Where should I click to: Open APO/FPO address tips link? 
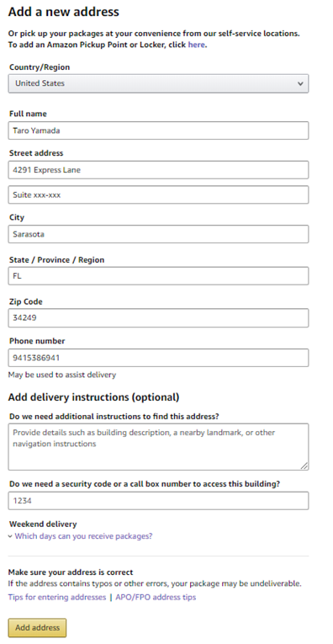click(156, 597)
